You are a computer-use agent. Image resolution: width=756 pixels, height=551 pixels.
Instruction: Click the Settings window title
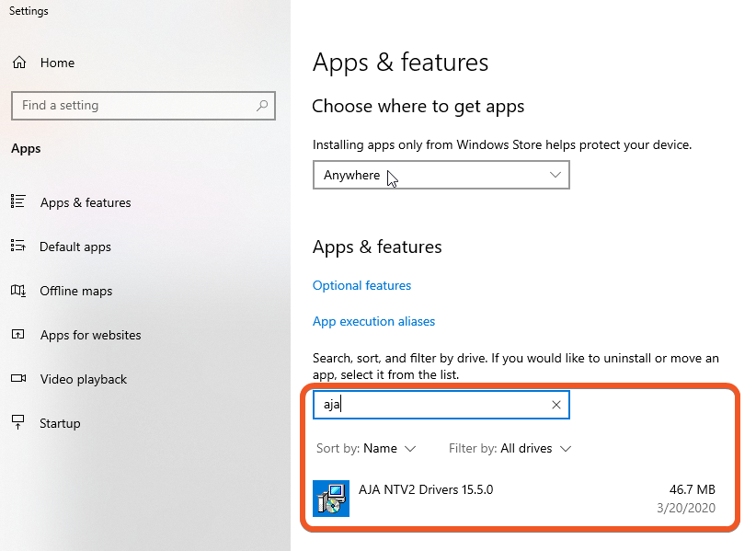29,11
